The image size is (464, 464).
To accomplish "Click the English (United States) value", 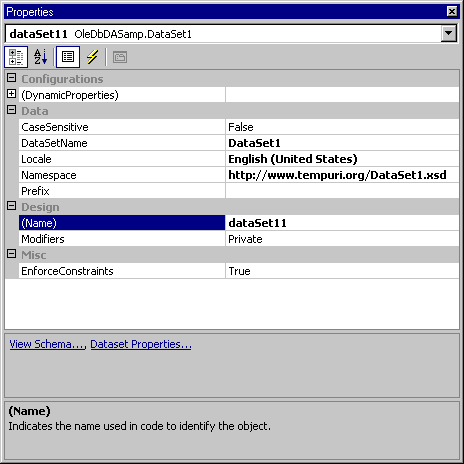I will [x=342, y=159].
